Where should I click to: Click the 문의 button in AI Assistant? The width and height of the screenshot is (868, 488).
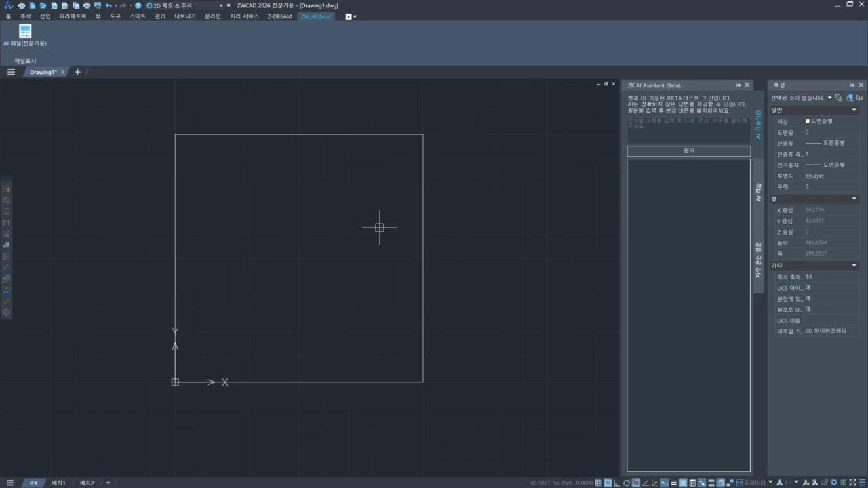coord(688,150)
